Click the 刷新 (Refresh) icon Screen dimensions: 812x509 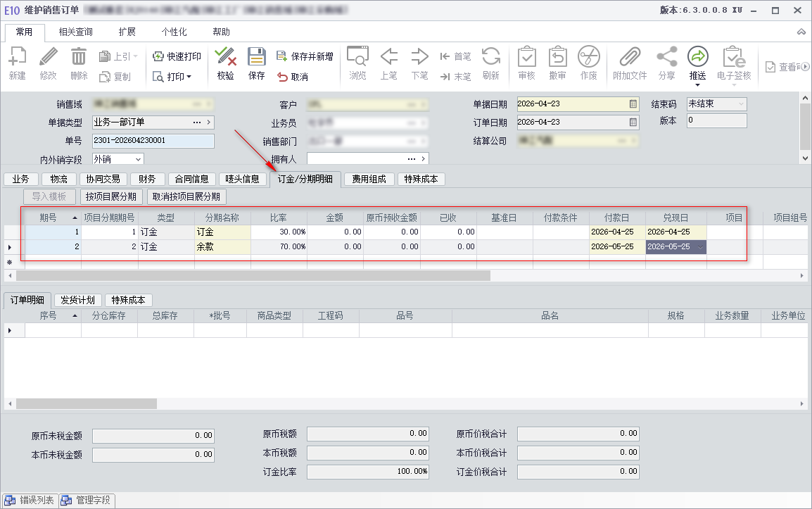click(x=491, y=63)
